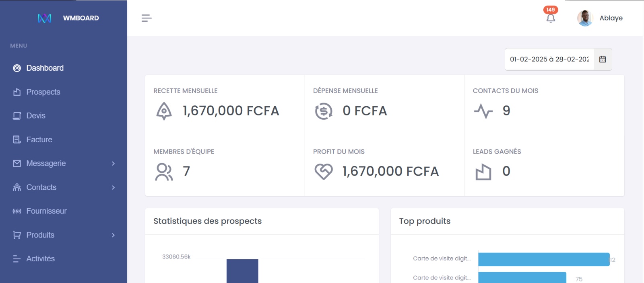Click the team members people icon
The width and height of the screenshot is (644, 283).
click(164, 172)
